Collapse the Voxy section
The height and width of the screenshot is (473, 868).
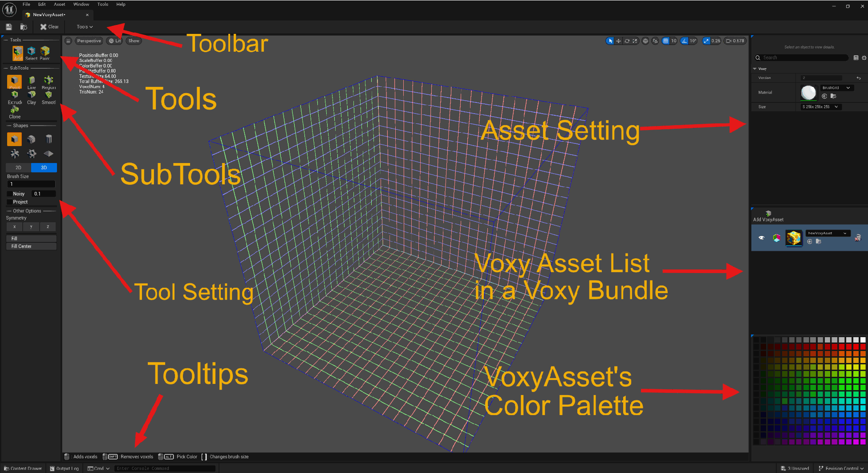click(x=755, y=69)
